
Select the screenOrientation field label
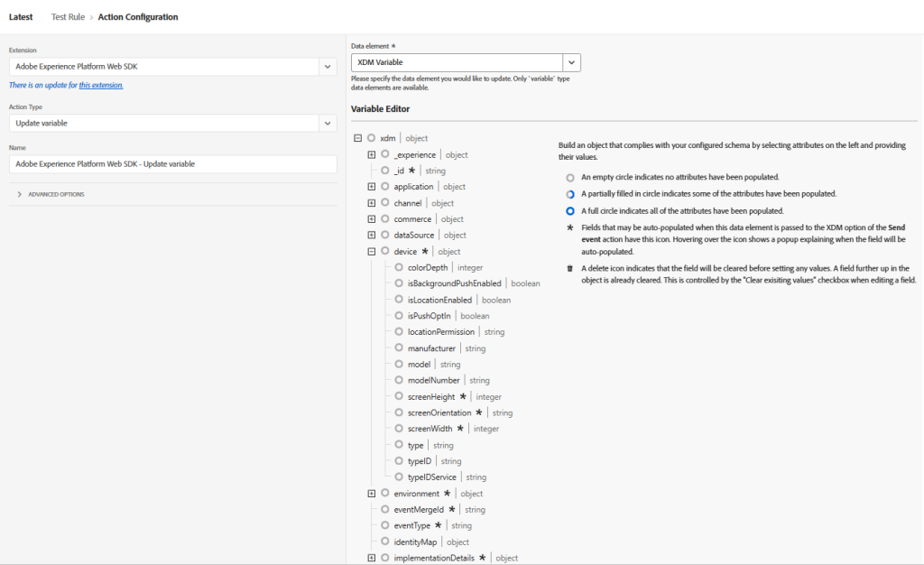439,412
